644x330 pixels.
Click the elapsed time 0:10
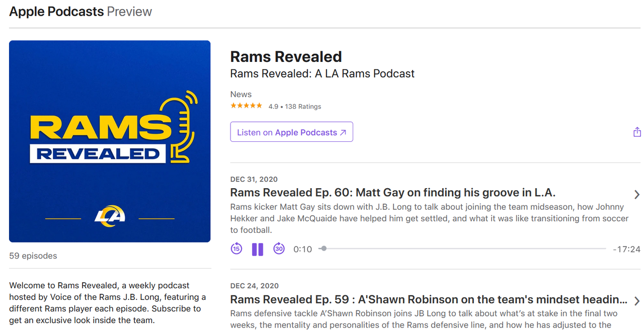(303, 249)
